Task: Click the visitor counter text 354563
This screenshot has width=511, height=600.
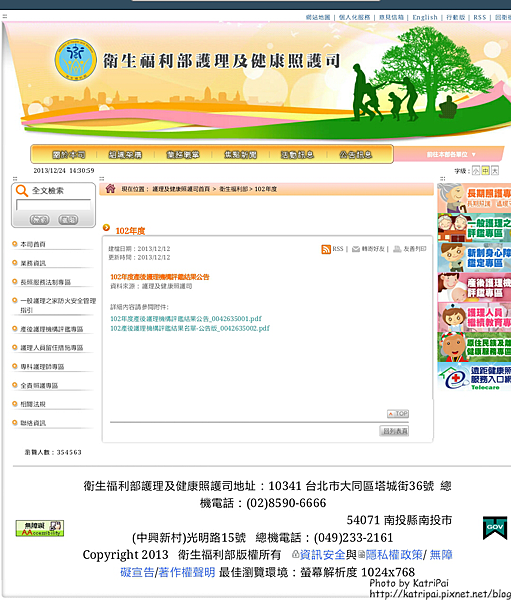Action: tap(69, 452)
